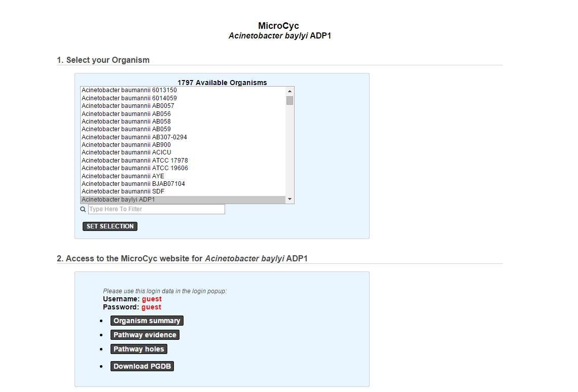The height and width of the screenshot is (392, 578).
Task: Select Acinetobacter baumannii AB058
Action: click(x=183, y=122)
